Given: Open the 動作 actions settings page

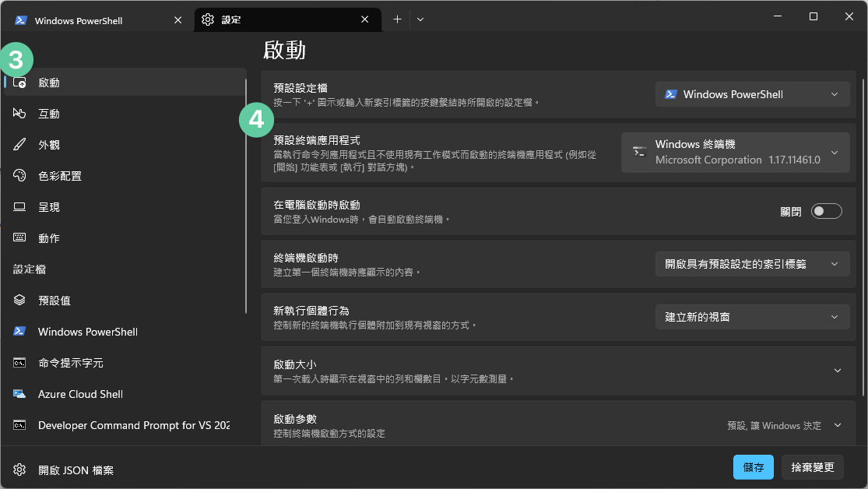Looking at the screenshot, I should 48,237.
